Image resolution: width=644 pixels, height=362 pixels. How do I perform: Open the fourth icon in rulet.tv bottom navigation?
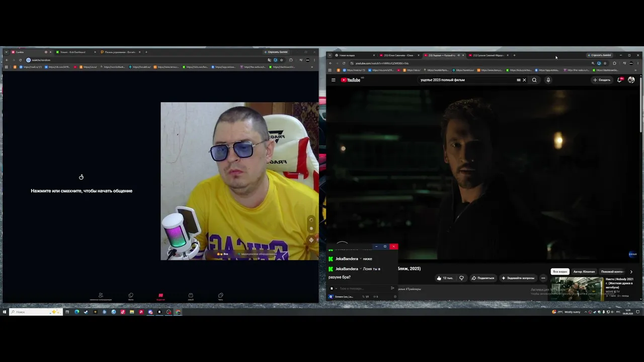[x=191, y=296]
